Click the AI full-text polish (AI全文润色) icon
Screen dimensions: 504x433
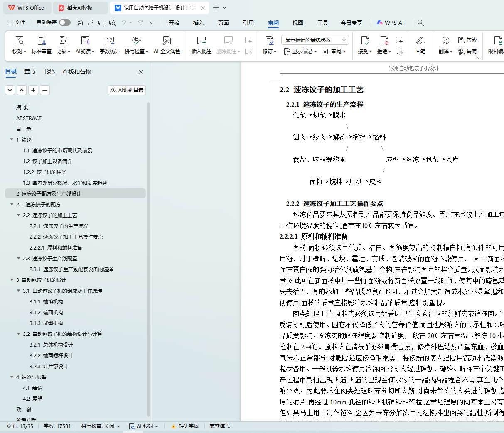tap(167, 41)
